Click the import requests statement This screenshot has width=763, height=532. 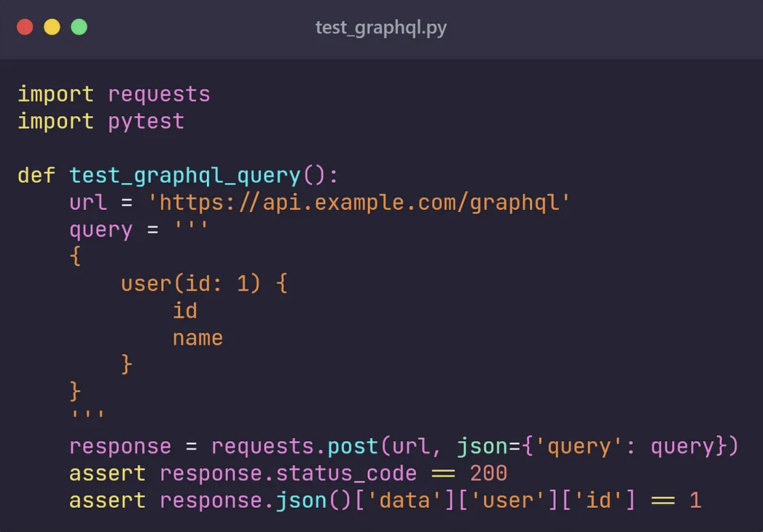pos(113,93)
